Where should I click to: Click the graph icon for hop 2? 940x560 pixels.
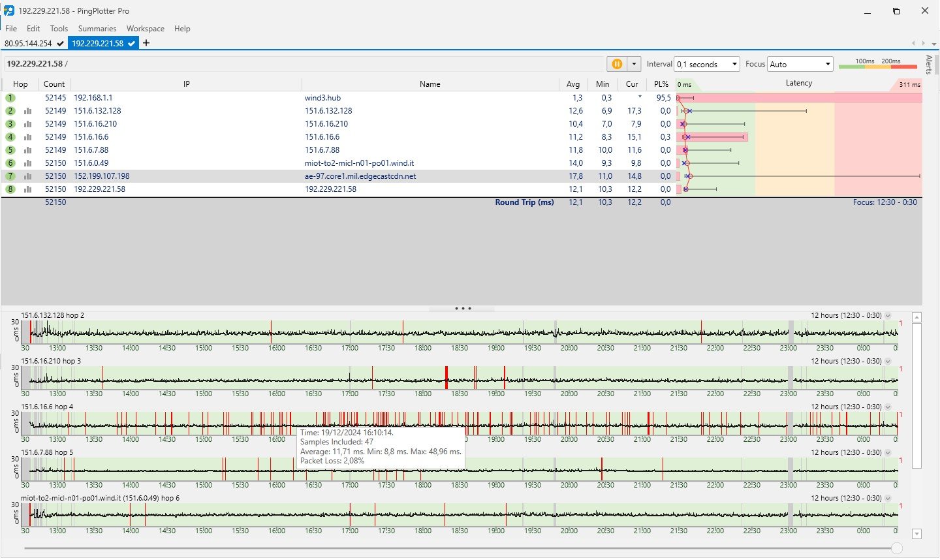pos(27,111)
